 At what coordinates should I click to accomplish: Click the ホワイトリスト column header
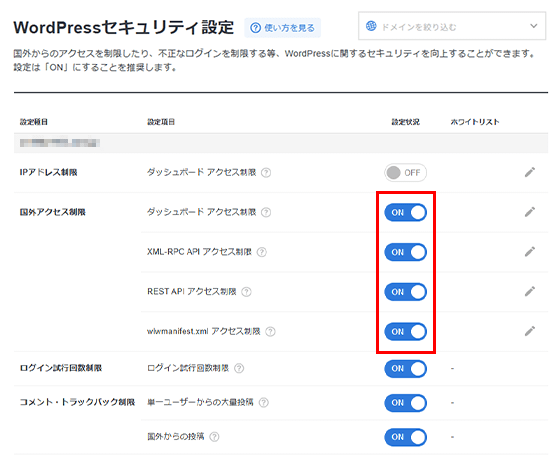(475, 122)
